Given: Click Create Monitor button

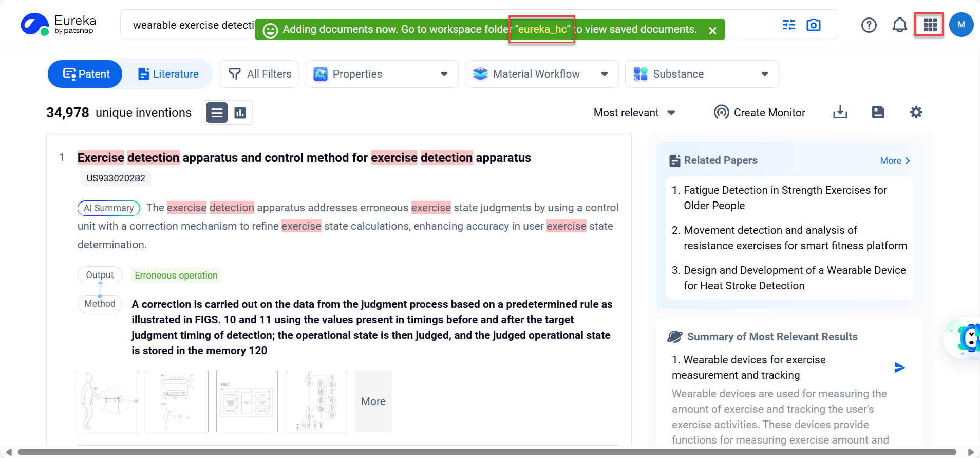Looking at the screenshot, I should (760, 113).
